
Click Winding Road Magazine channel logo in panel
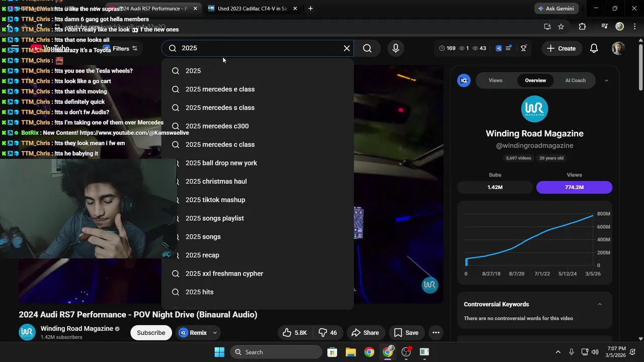pos(534,109)
